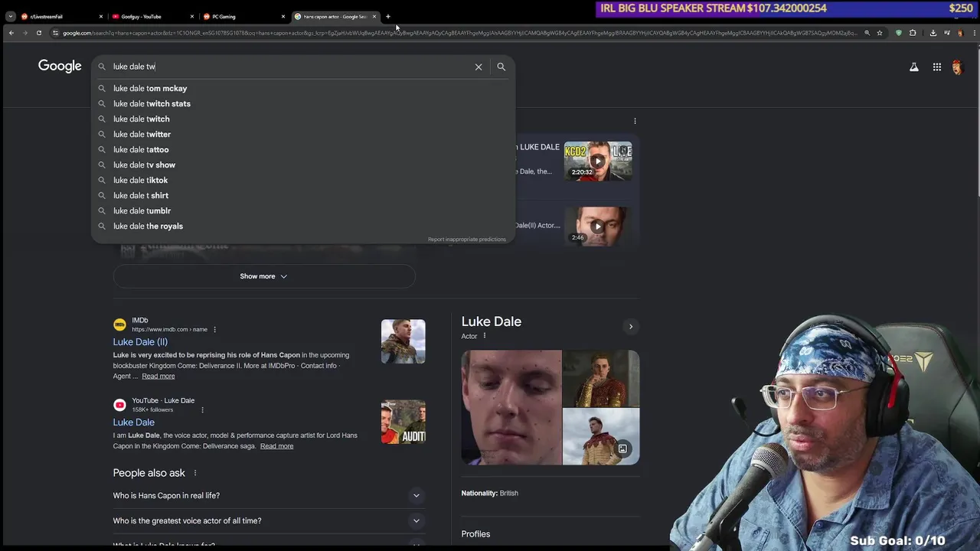
Task: Read more of the YouTube snippet
Action: click(x=276, y=446)
